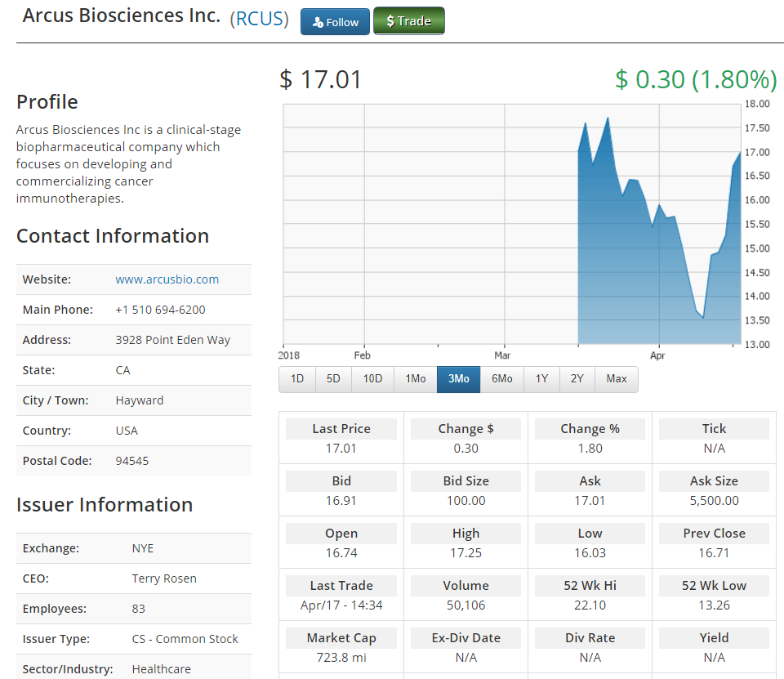
Task: Click the Last Trade time Apr/17 - 14:34
Action: [341, 605]
